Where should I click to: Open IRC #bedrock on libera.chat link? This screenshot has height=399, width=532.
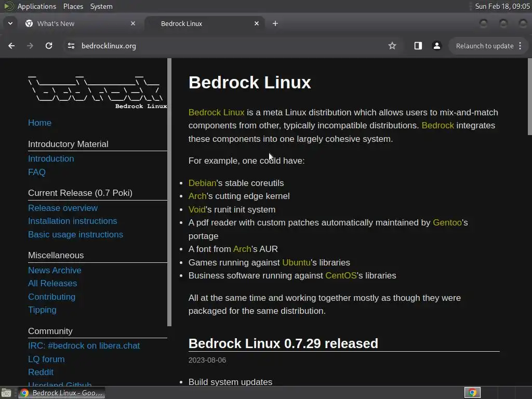coord(84,345)
